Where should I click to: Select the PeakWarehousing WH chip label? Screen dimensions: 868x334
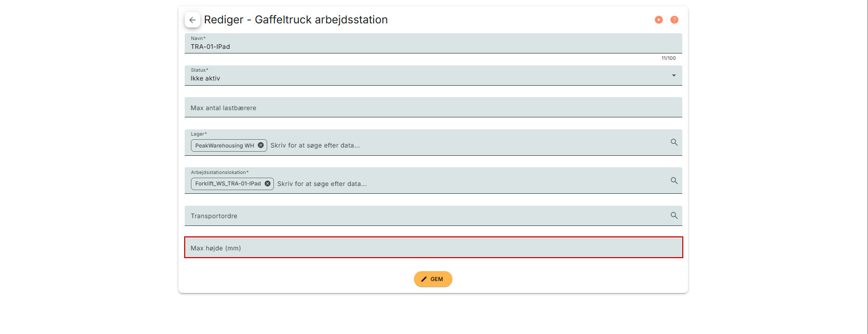(224, 145)
